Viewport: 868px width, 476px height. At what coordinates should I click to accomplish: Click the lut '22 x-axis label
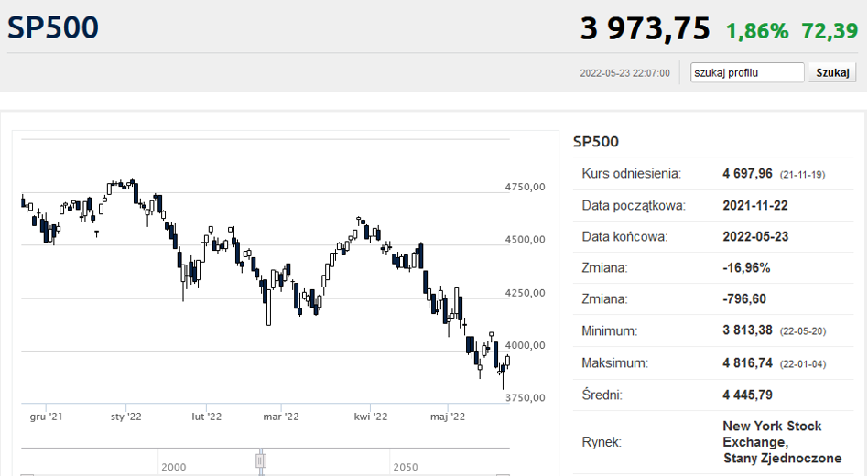click(x=207, y=416)
